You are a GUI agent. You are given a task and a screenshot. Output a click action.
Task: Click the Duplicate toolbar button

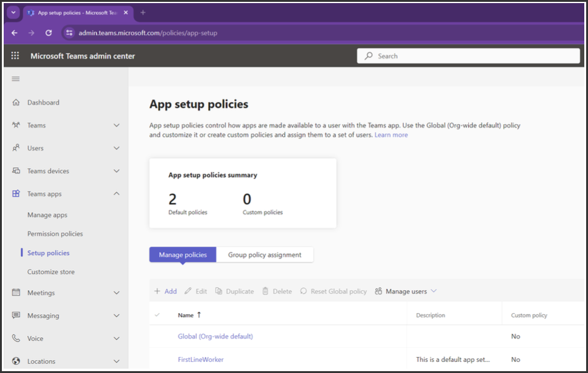[234, 291]
